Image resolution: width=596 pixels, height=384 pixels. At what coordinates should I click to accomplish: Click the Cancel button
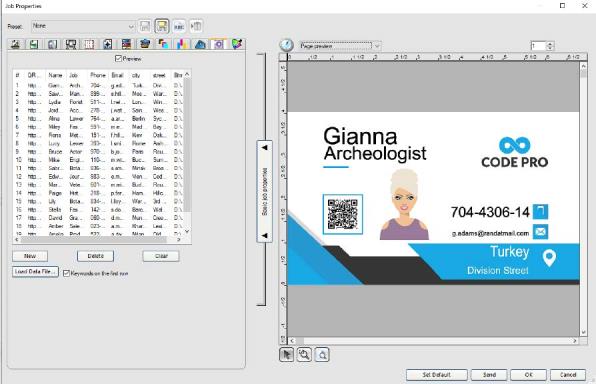click(x=568, y=375)
